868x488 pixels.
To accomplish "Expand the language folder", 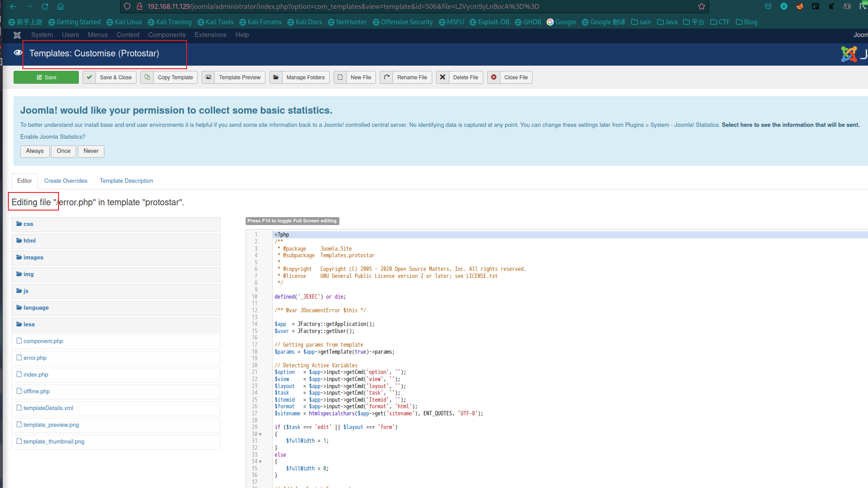I will [x=116, y=308].
